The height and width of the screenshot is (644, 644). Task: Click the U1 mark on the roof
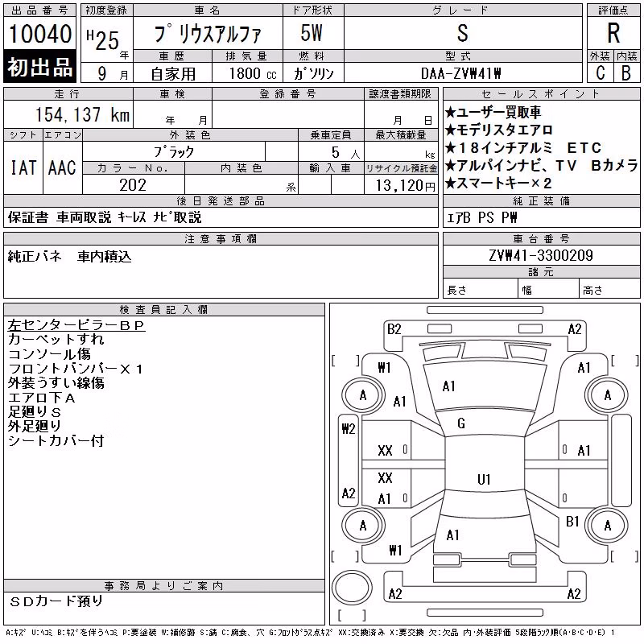(484, 479)
